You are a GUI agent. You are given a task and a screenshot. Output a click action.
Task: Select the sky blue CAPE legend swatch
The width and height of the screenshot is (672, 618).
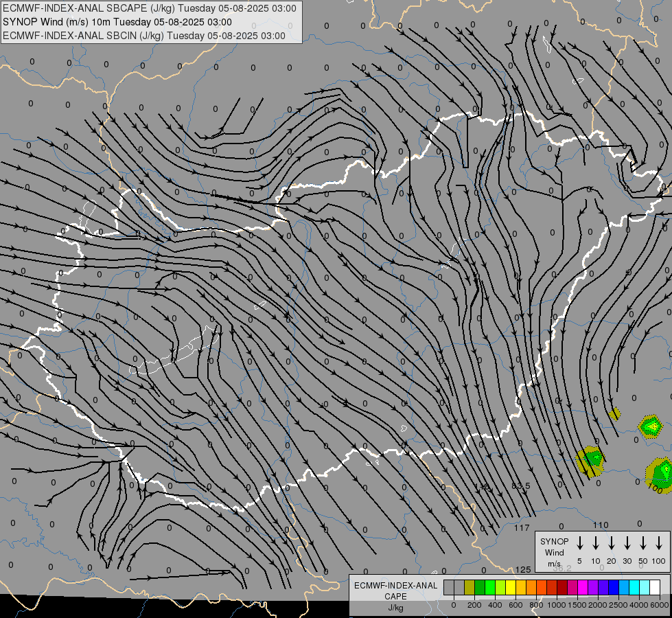[624, 587]
